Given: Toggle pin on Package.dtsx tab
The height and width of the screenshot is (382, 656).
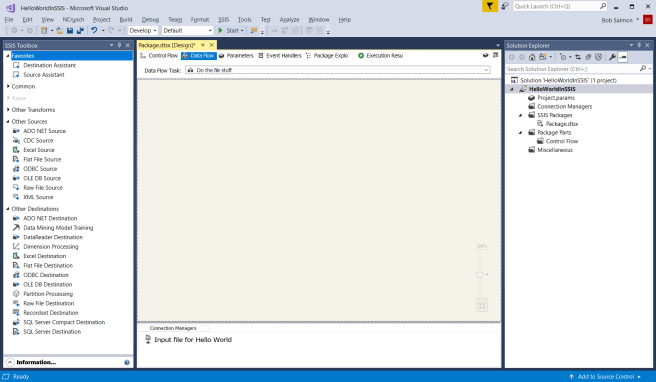Looking at the screenshot, I should pyautogui.click(x=203, y=45).
